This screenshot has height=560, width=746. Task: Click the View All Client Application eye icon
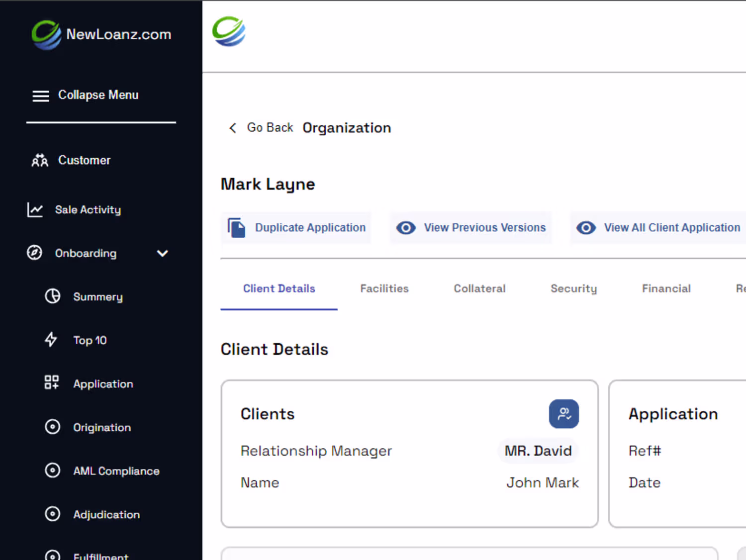tap(586, 228)
